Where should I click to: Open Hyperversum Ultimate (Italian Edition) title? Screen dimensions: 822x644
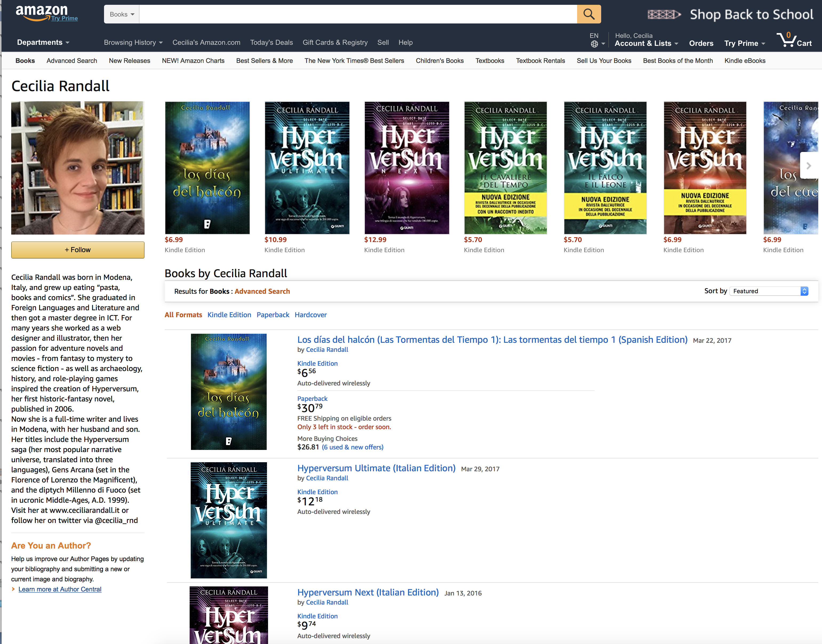[x=377, y=468]
